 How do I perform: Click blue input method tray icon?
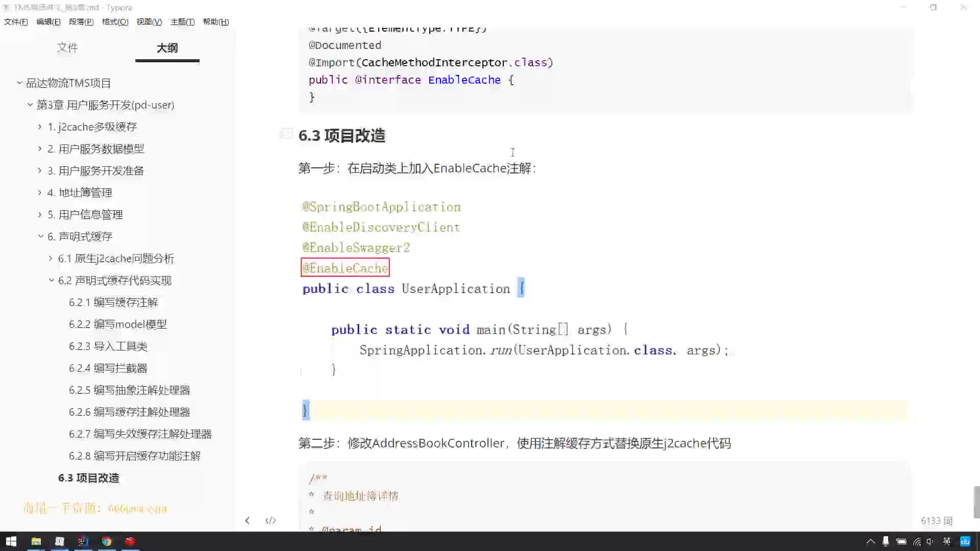(x=965, y=541)
